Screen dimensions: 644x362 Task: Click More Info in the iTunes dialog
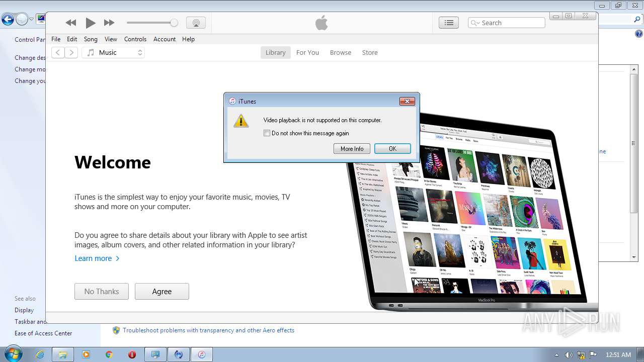point(352,148)
